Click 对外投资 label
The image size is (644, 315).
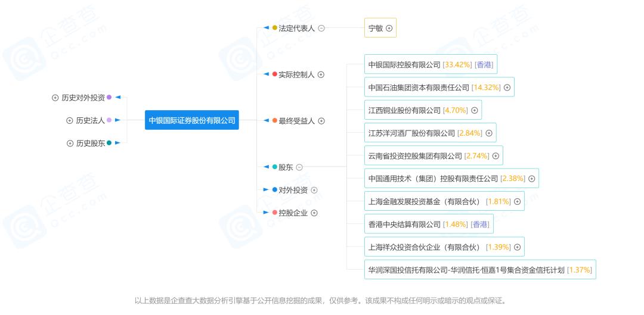coord(293,190)
